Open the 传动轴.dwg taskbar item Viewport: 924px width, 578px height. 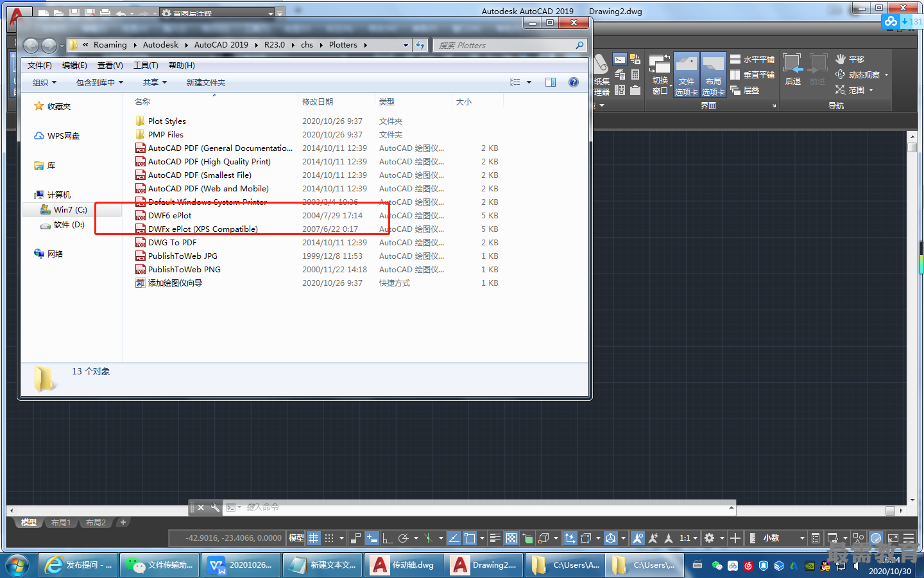[x=404, y=565]
